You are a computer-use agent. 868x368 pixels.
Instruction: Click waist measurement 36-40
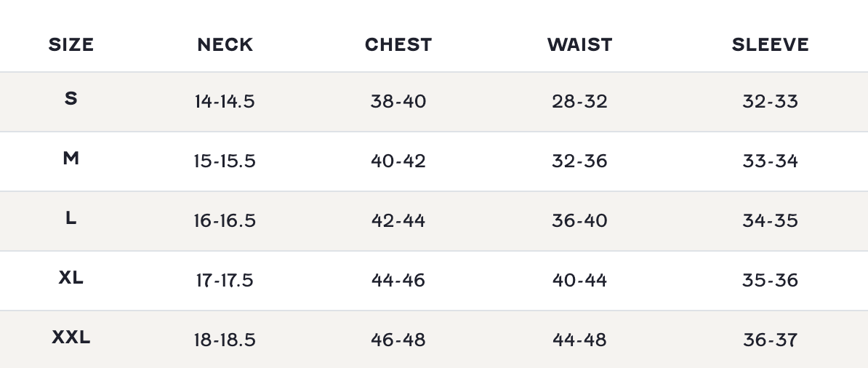pyautogui.click(x=579, y=220)
